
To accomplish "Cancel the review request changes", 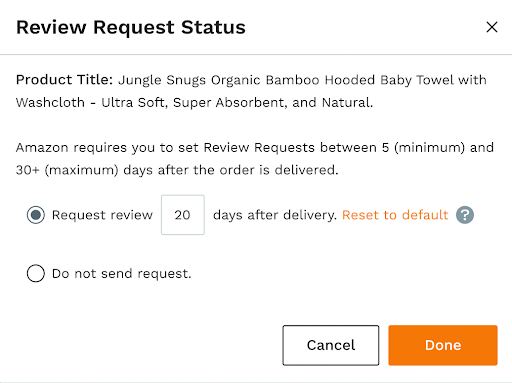I will click(331, 345).
